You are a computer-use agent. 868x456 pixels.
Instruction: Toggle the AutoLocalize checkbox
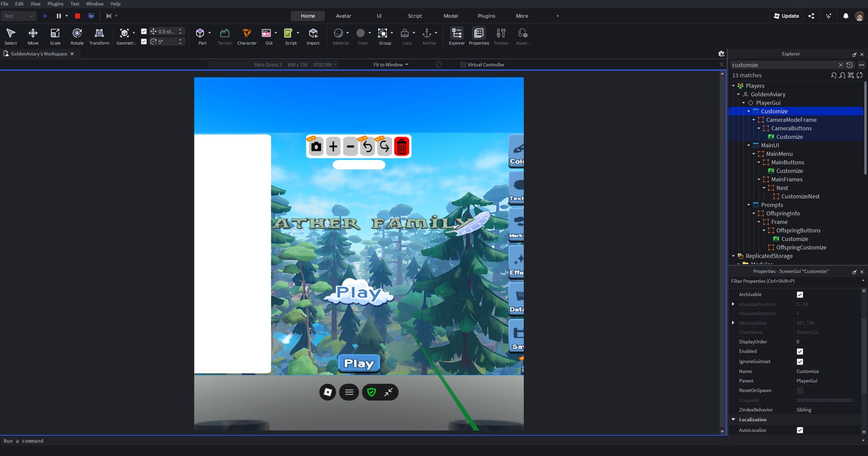click(x=800, y=430)
